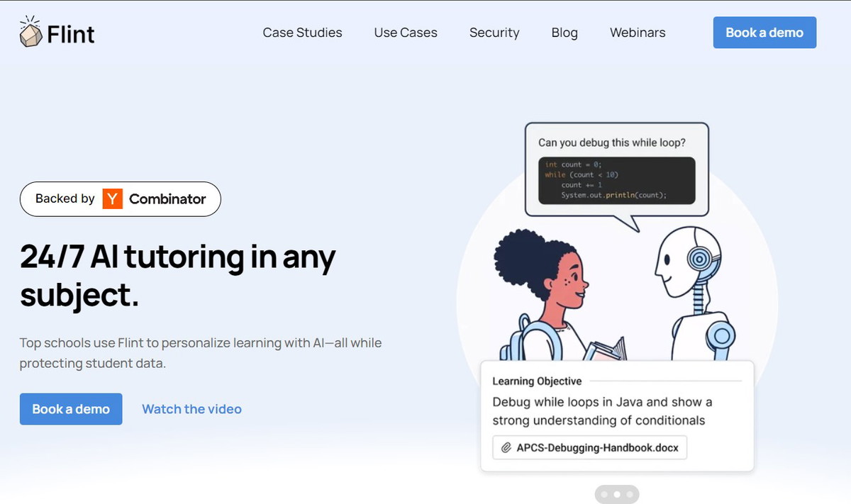Click the "24/7 AI tutoring in any subject." headline

pos(178,275)
